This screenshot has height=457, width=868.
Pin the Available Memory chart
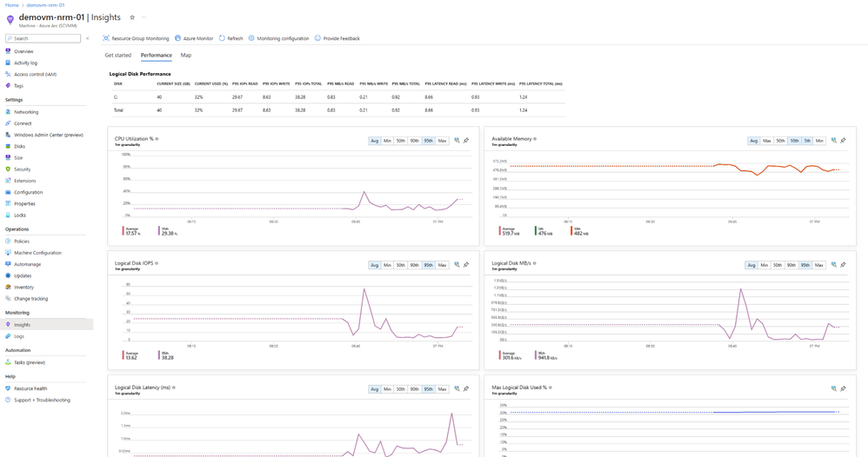pyautogui.click(x=843, y=141)
